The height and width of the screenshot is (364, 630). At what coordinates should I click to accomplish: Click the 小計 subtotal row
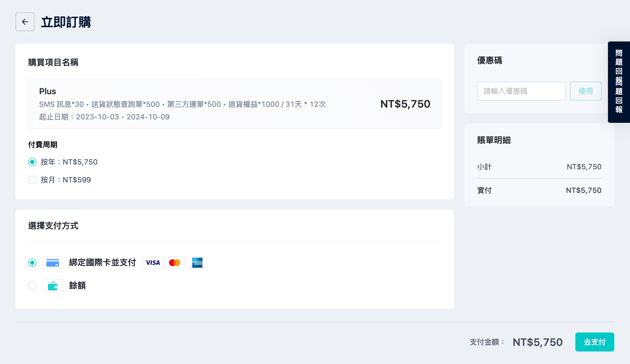(539, 167)
